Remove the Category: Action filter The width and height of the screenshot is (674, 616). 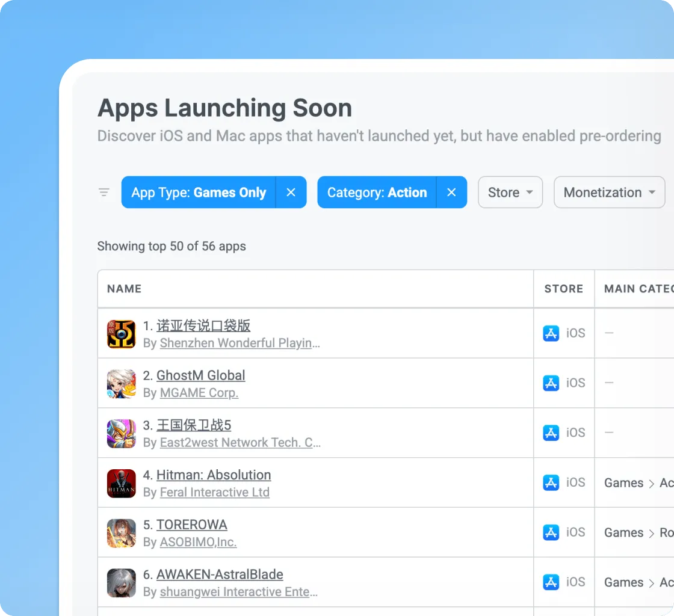[x=451, y=192]
